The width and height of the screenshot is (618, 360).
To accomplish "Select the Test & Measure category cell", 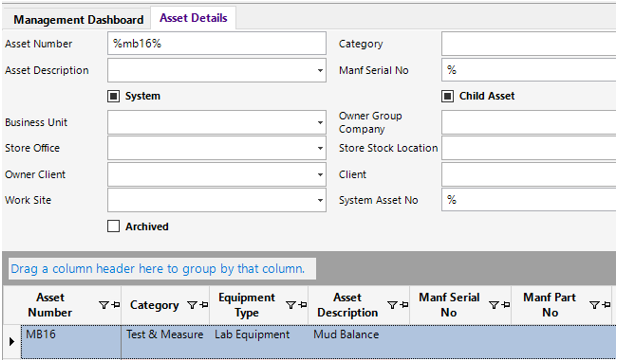I will click(165, 341).
